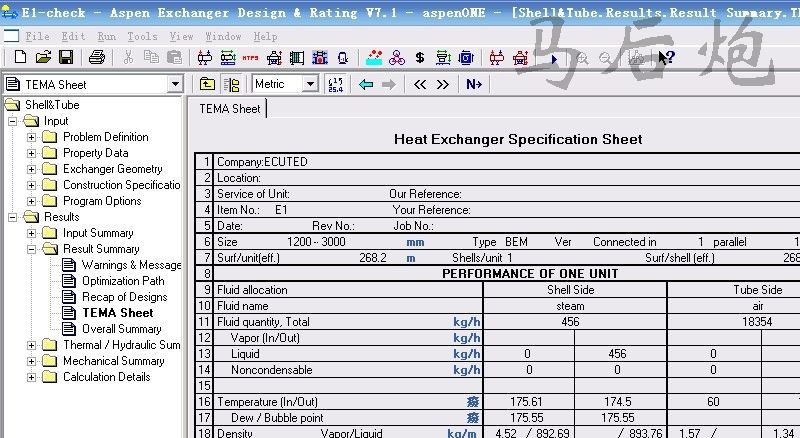800x438 pixels.
Task: Click the green back arrow icon
Action: (x=366, y=85)
